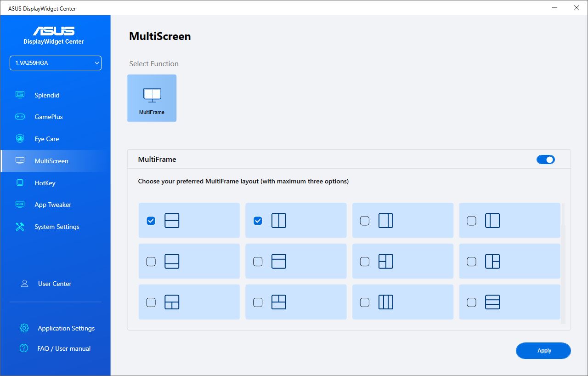The height and width of the screenshot is (376, 588).
Task: Click the two equal columns layout icon
Action: pyautogui.click(x=279, y=221)
